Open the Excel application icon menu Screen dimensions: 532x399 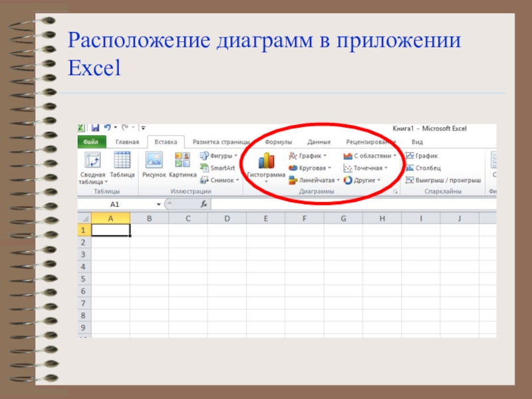pyautogui.click(x=80, y=128)
